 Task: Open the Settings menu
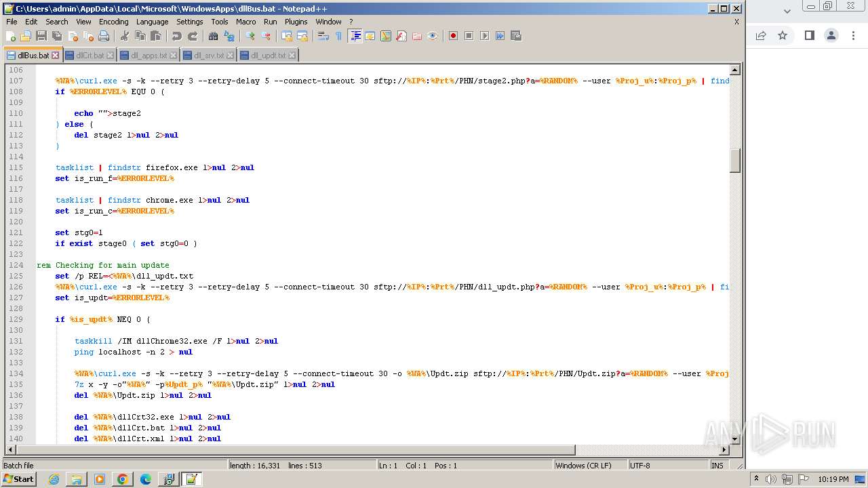click(x=190, y=22)
